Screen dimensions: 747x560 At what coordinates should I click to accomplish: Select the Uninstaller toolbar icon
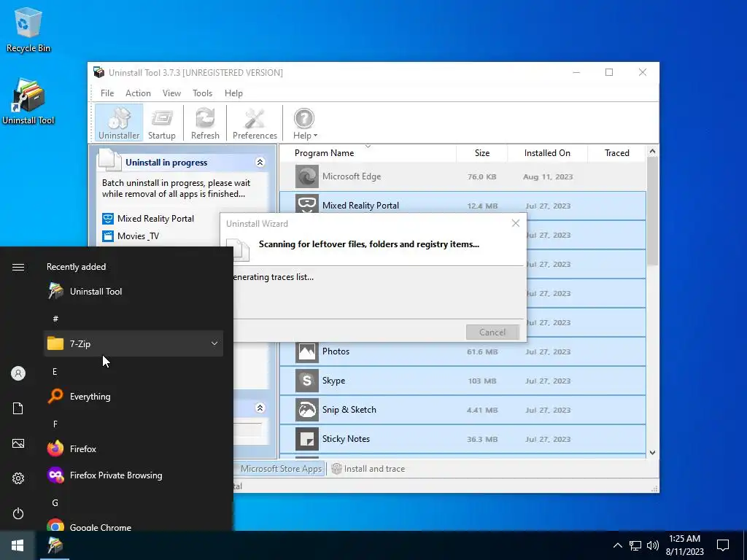119,122
